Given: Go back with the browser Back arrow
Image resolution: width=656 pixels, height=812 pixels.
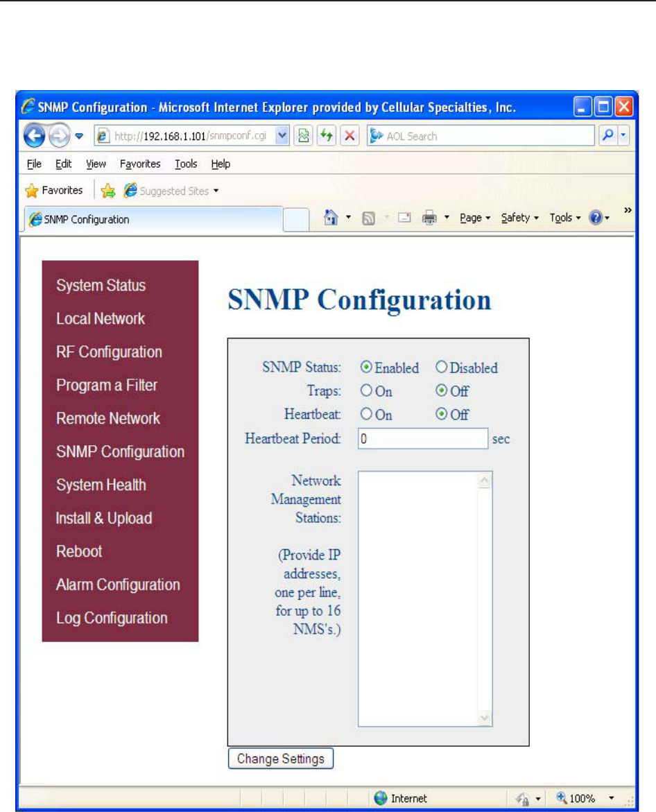Looking at the screenshot, I should click(x=34, y=136).
